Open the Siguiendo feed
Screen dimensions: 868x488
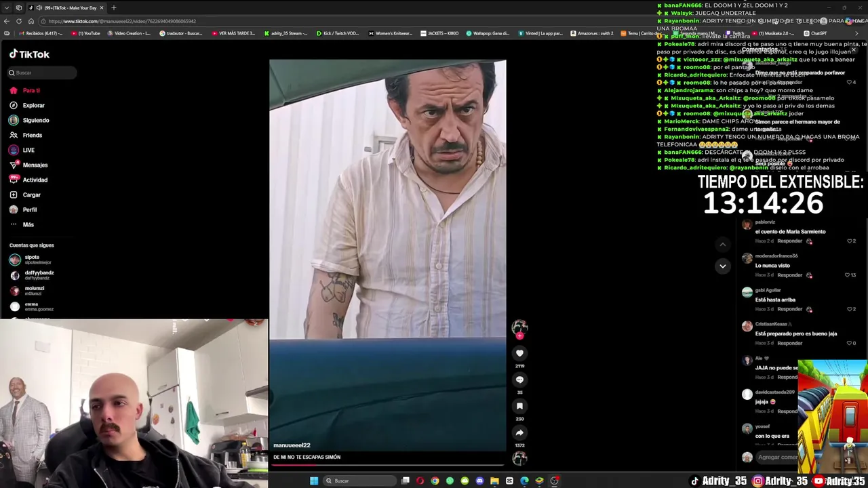click(x=29, y=120)
